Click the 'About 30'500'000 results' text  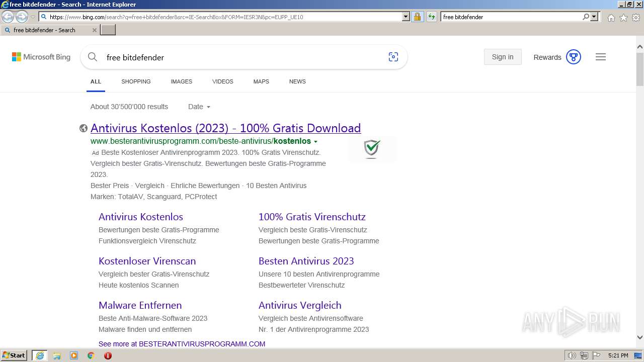[129, 107]
